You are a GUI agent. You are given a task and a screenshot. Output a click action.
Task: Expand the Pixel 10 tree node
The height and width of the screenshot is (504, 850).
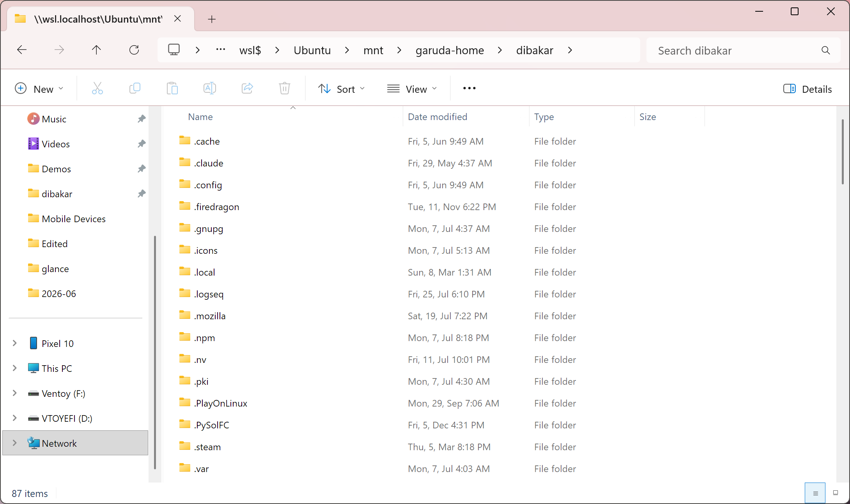[x=14, y=343]
